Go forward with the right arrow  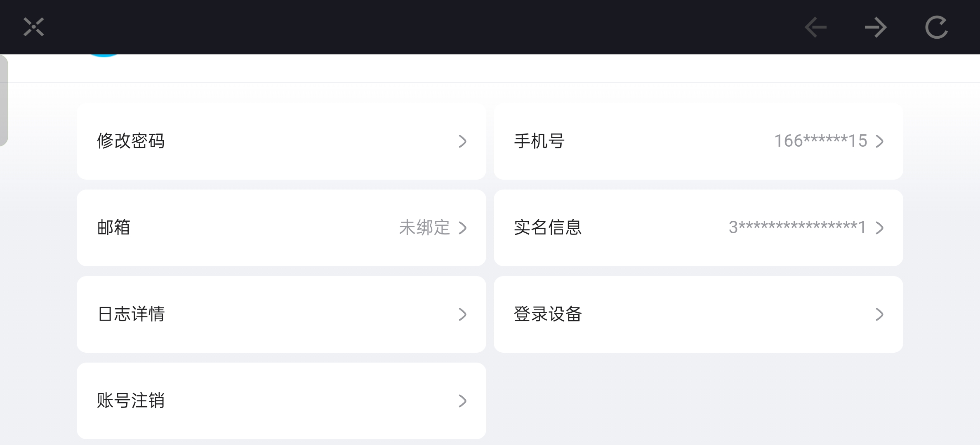(875, 28)
